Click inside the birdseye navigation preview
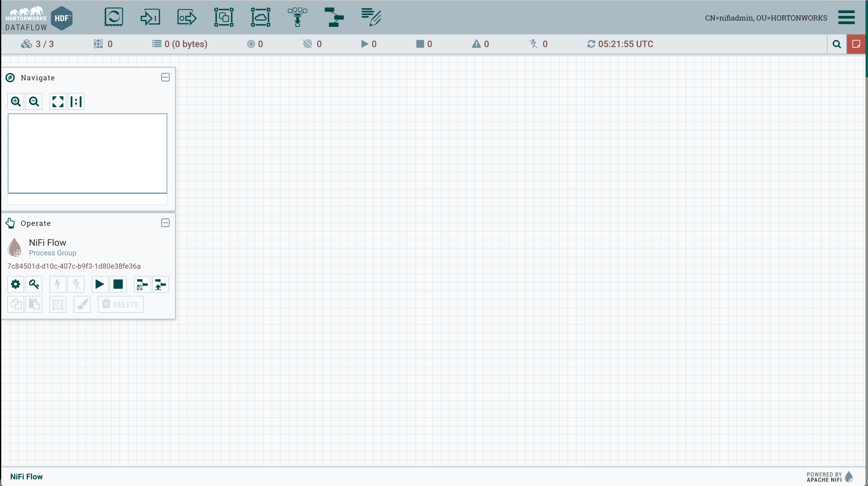 pyautogui.click(x=87, y=153)
